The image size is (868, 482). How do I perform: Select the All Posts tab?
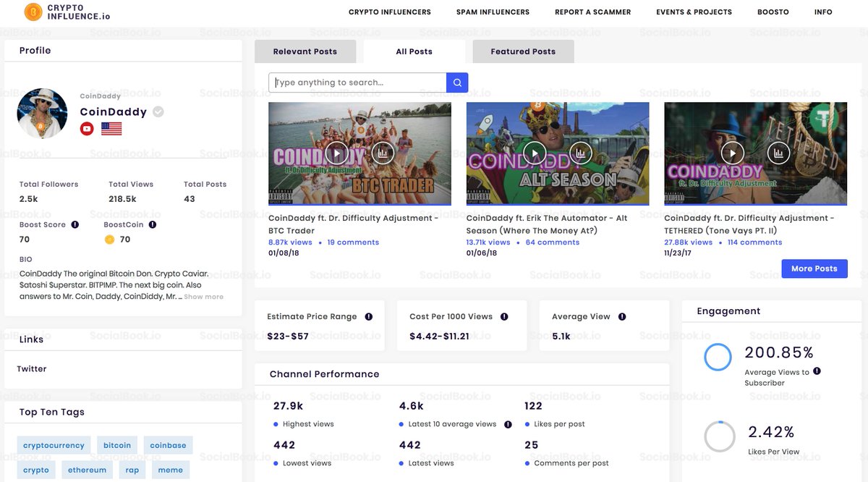[414, 51]
